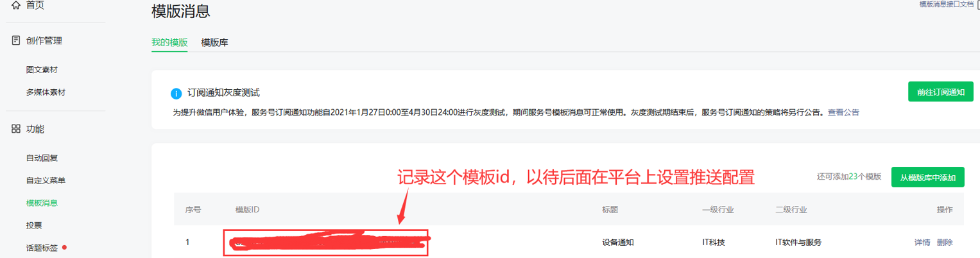
Task: Click 详情 for the 设备通知 template
Action: (922, 242)
